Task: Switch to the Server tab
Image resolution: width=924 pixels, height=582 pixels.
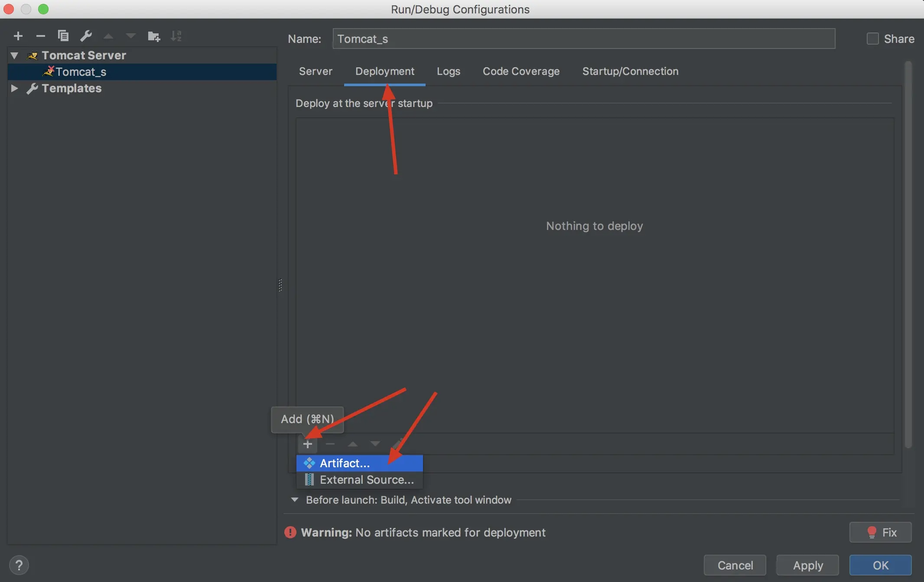Action: pos(316,71)
